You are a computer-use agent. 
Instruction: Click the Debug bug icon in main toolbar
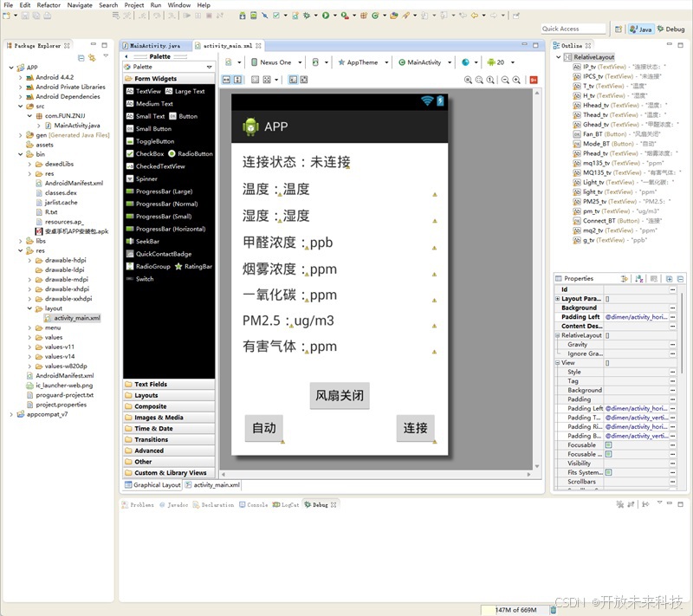(x=307, y=16)
